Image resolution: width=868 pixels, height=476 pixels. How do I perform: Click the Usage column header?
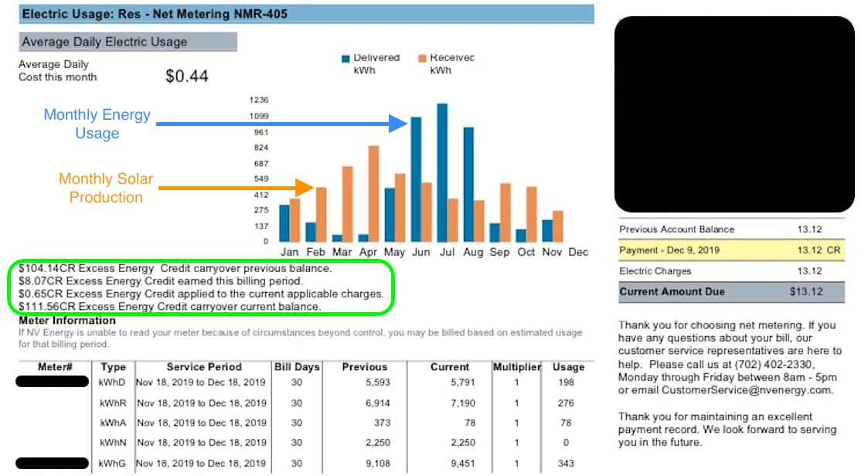(x=569, y=367)
